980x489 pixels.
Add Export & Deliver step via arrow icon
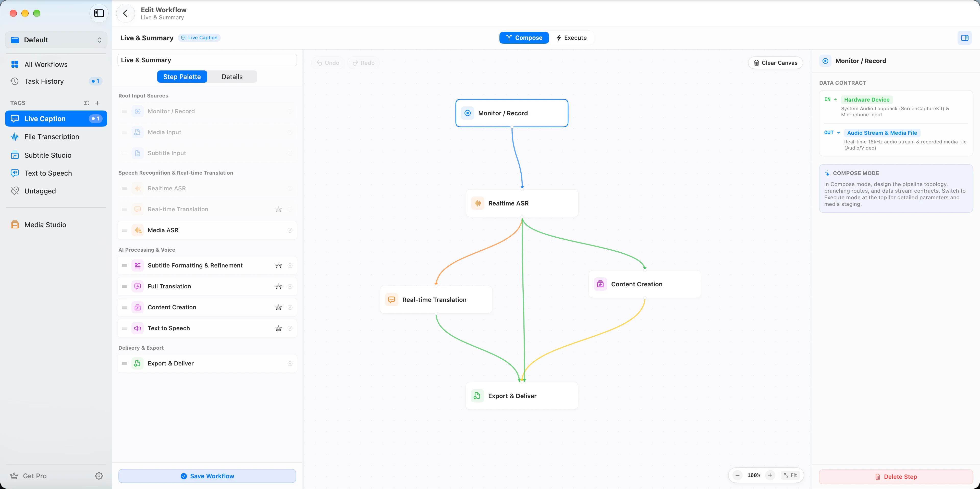(x=290, y=363)
